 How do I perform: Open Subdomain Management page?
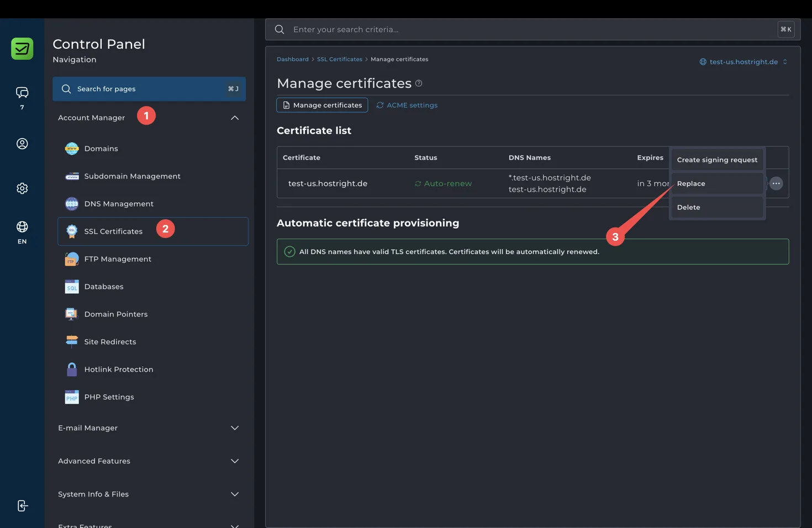tap(153, 176)
